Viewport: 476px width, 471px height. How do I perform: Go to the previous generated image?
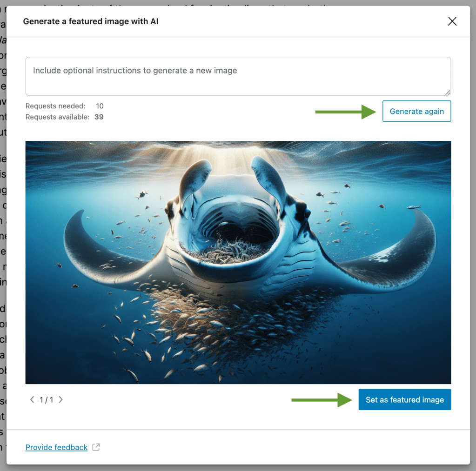click(32, 400)
